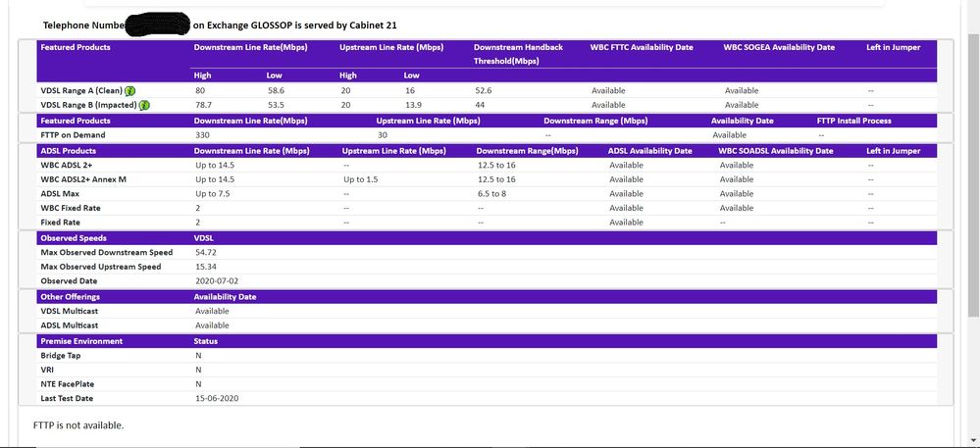The height and width of the screenshot is (448, 980).
Task: Click the info icon beside VDSL Range B (Impacted)
Action: (x=144, y=105)
